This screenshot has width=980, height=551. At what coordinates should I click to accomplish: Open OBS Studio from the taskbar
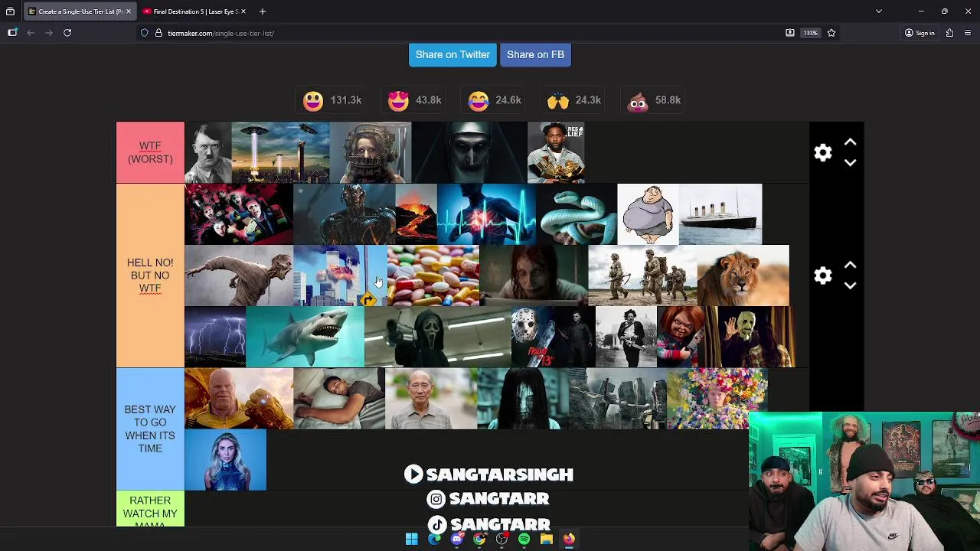(x=501, y=539)
